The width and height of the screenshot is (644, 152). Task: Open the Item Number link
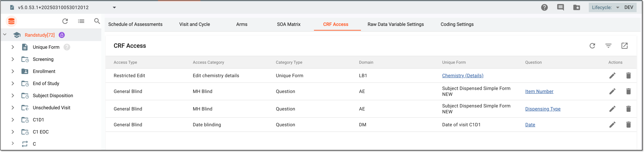pyautogui.click(x=539, y=91)
